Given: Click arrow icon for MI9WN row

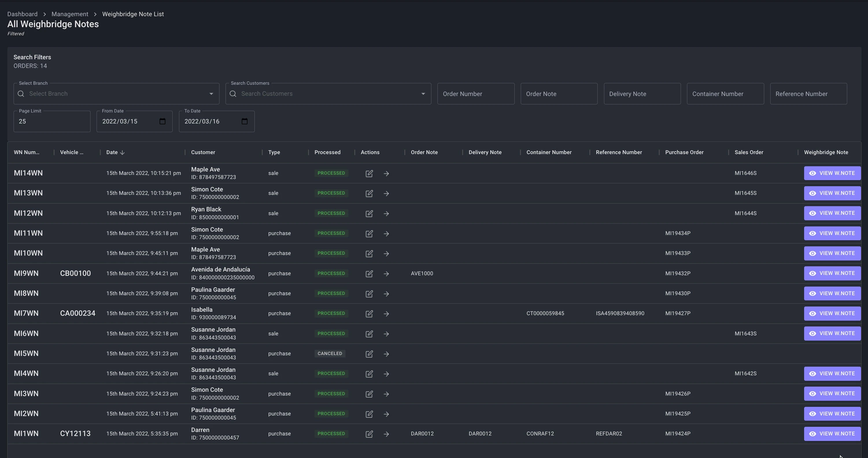Looking at the screenshot, I should pos(386,274).
